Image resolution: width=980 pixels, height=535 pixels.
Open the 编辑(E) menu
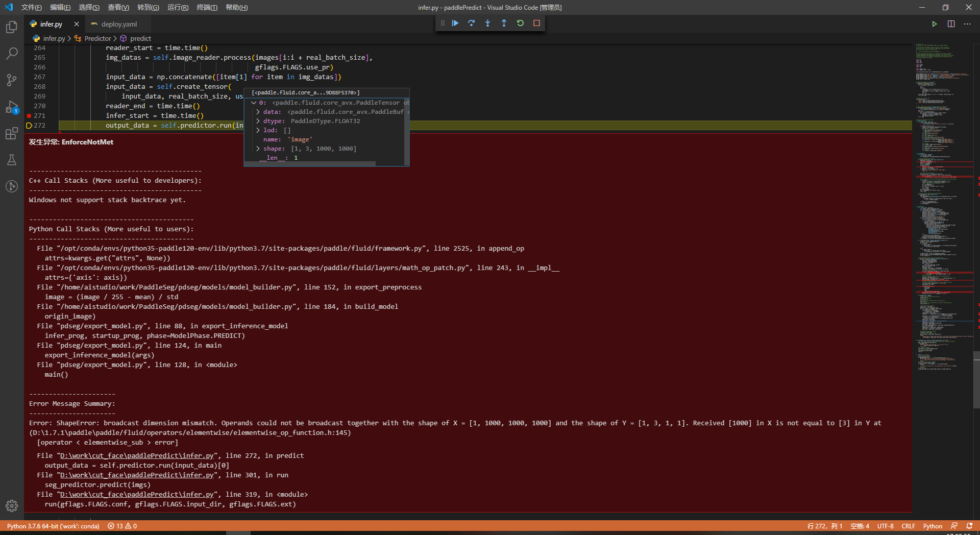tap(60, 7)
